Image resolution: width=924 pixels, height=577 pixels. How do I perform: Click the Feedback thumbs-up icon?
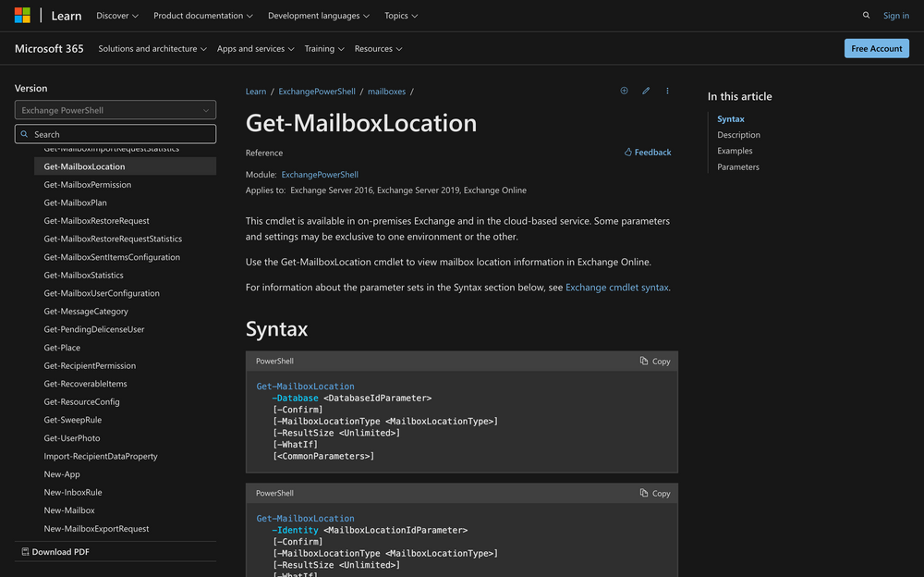[x=629, y=152]
